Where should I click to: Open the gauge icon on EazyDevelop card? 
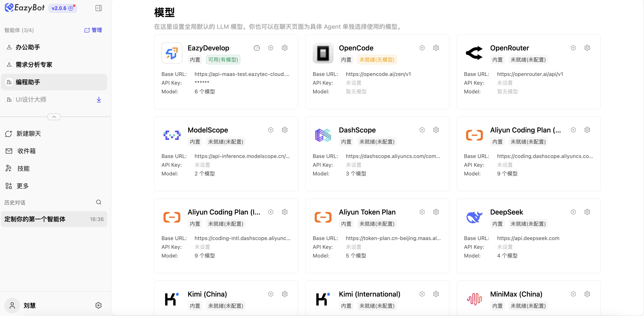[x=257, y=48]
